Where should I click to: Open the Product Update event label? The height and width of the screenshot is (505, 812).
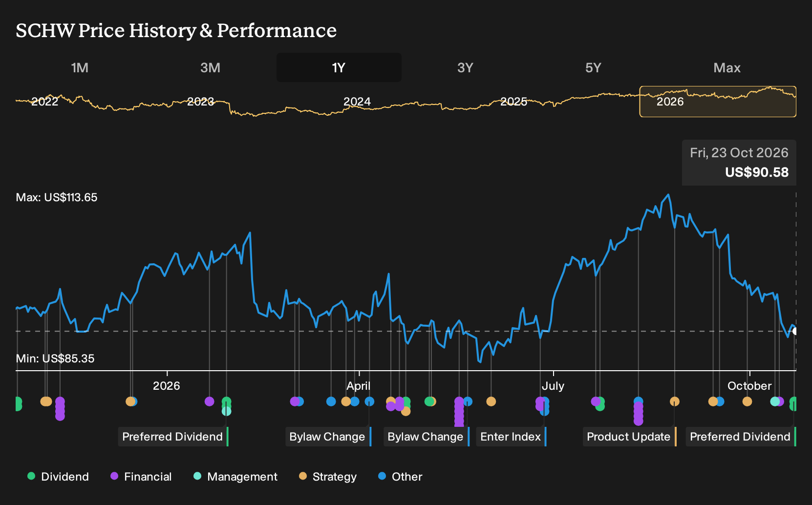[x=629, y=437]
